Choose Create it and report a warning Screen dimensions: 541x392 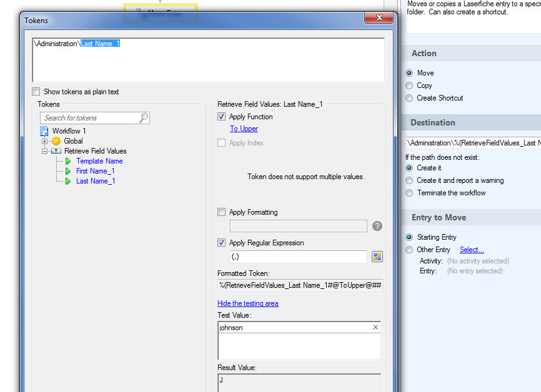409,180
